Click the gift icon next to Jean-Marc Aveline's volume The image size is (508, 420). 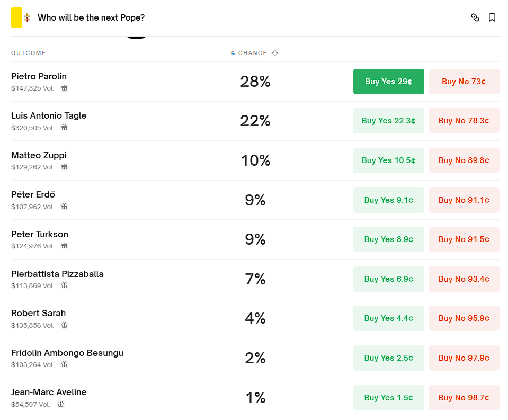click(x=60, y=404)
